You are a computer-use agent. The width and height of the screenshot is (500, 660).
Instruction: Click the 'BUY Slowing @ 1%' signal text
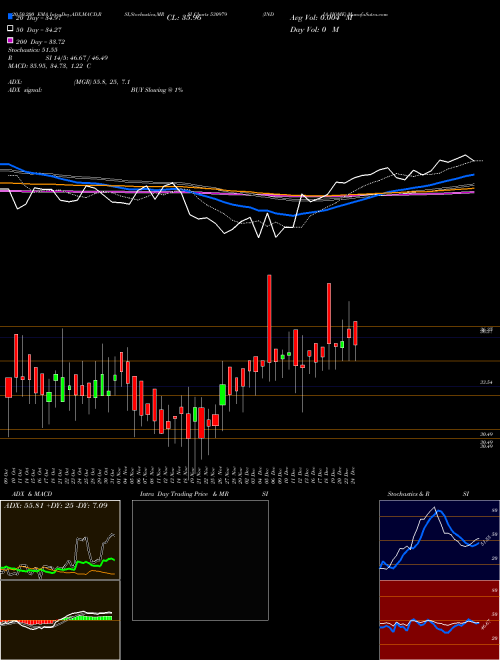point(157,90)
